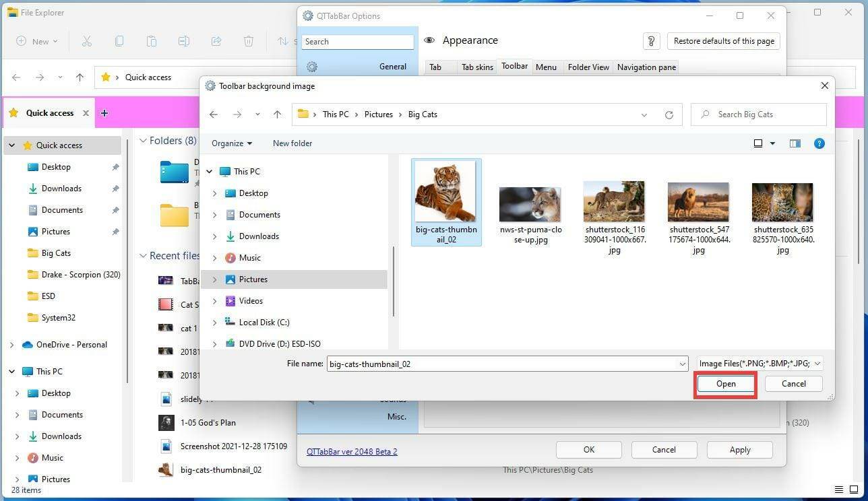Click the Delete trash icon in the toolbar
The image size is (868, 501).
[248, 41]
